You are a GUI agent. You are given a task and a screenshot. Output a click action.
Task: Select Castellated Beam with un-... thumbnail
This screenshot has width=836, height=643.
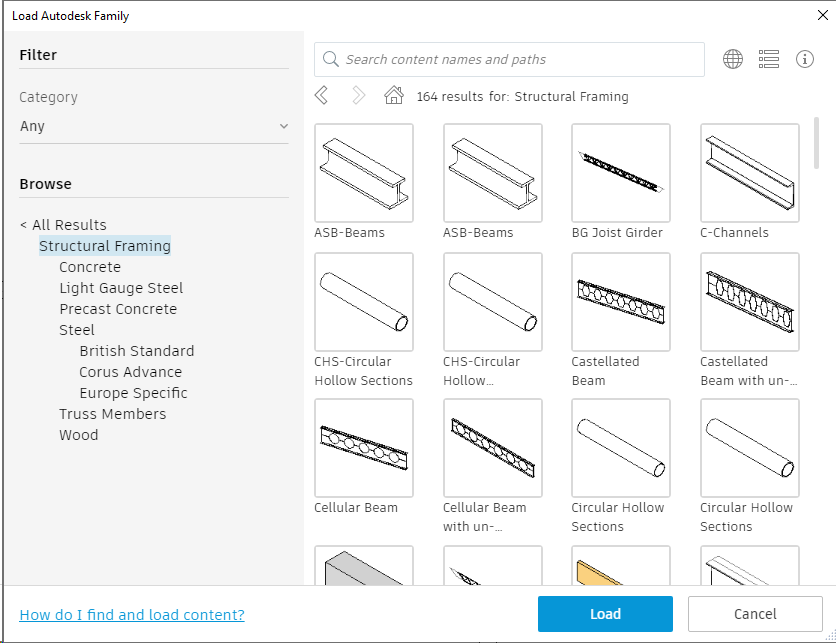pyautogui.click(x=750, y=302)
